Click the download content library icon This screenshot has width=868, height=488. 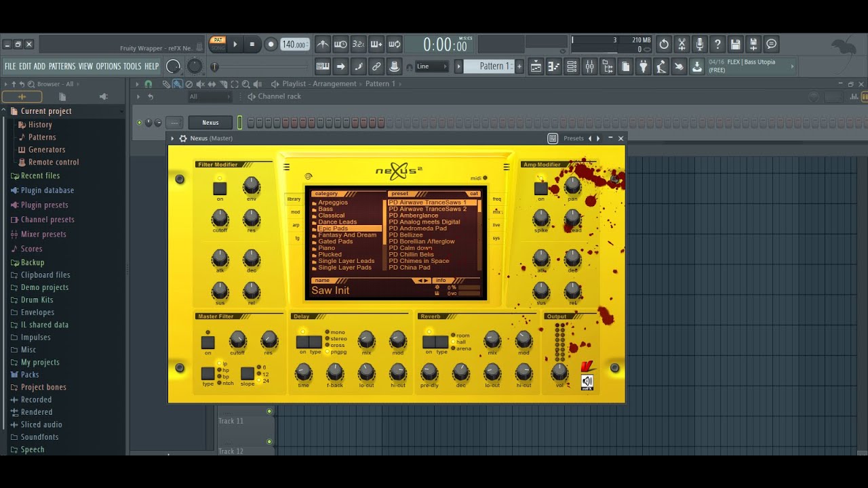click(x=696, y=66)
